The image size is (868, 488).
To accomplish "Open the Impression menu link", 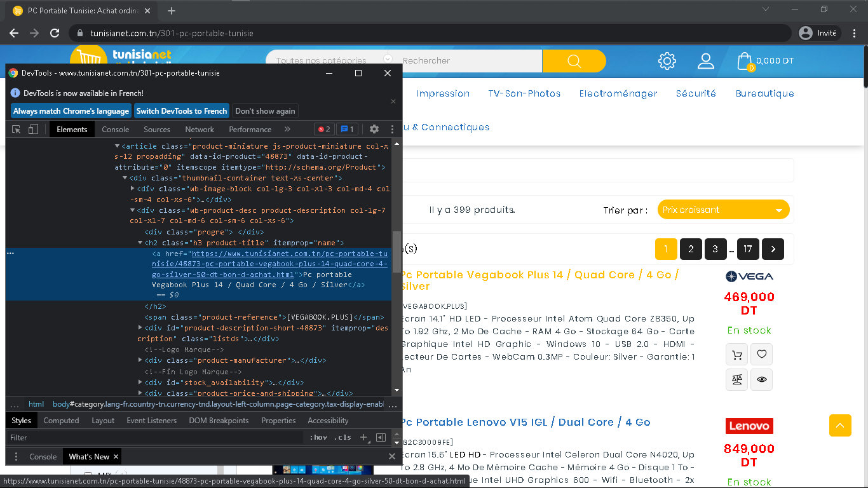I will (x=443, y=93).
